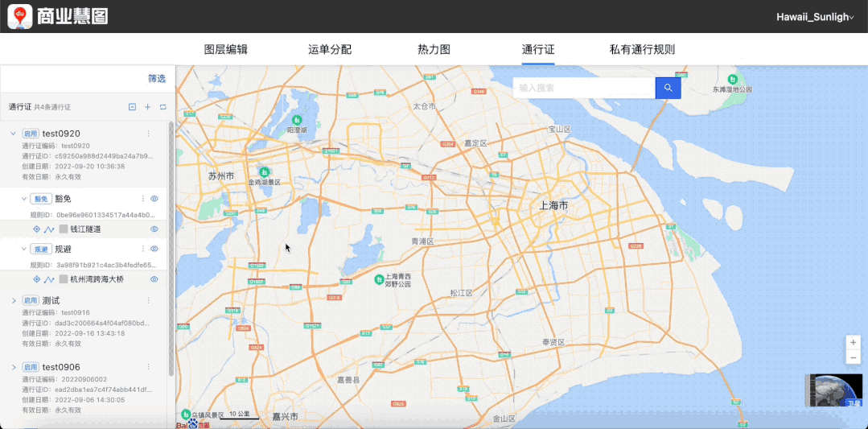Zoom out the map with minus button
This screenshot has height=429, width=868.
[853, 357]
